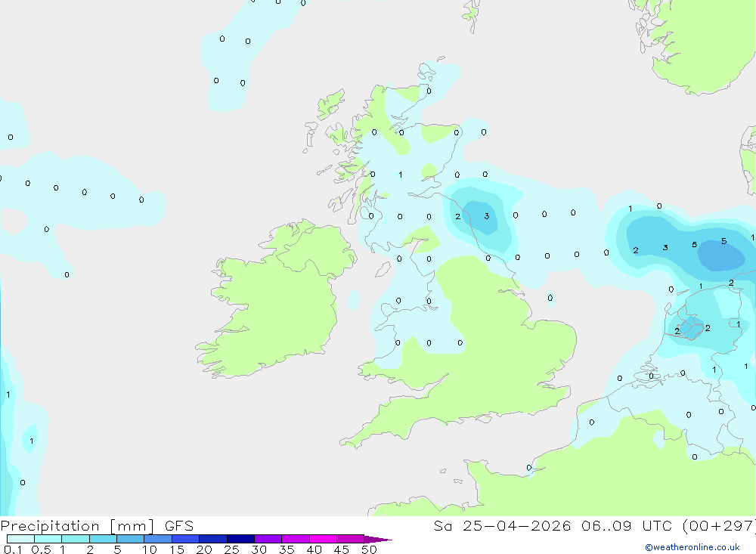Click the "3" value off Scotland's east coast
Screen dimensions: 756x554
tap(486, 216)
